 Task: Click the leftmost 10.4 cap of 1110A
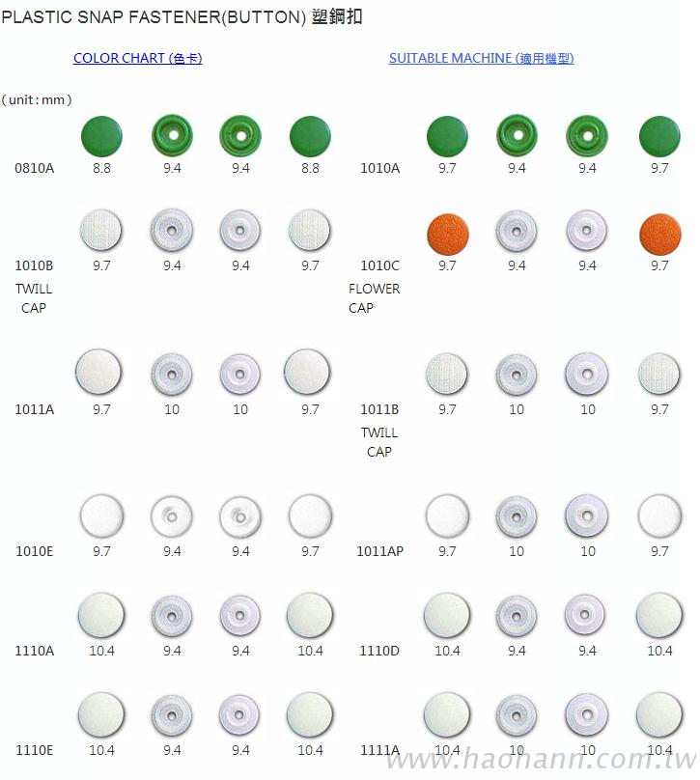tap(101, 615)
